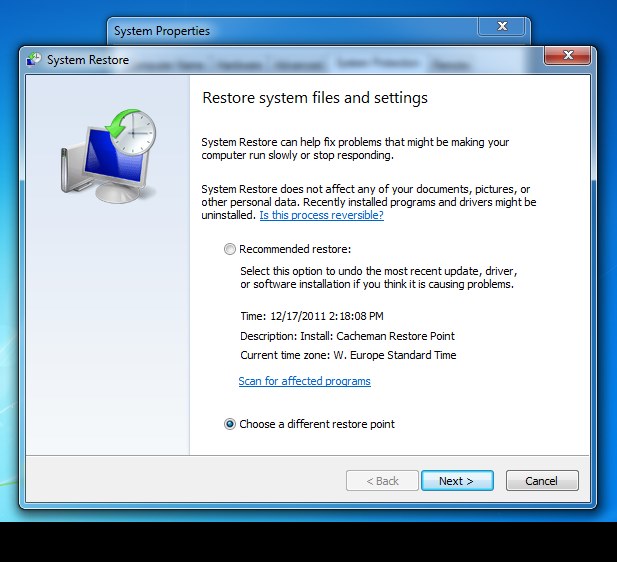Open the 'Is this process reversible?' link
The height and width of the screenshot is (562, 617).
pyautogui.click(x=321, y=215)
